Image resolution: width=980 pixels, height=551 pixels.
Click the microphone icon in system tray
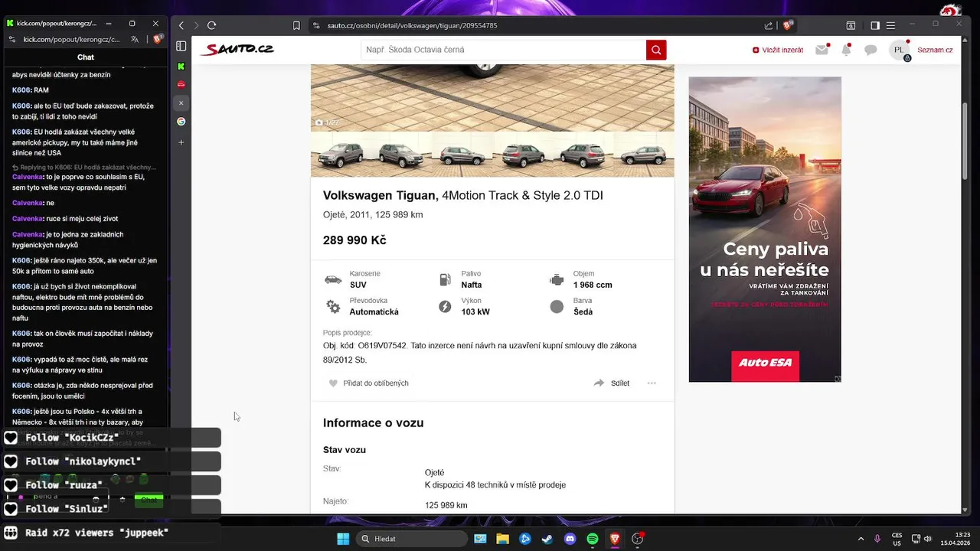877,539
